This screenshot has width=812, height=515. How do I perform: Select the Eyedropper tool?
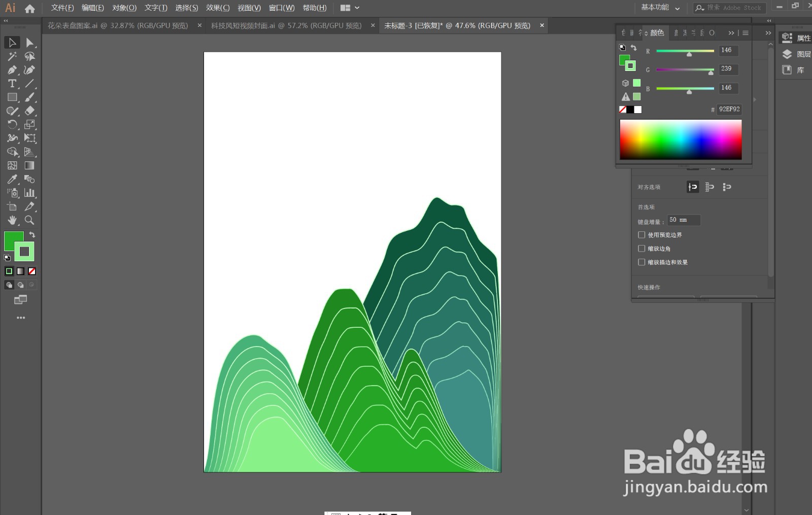tap(12, 179)
